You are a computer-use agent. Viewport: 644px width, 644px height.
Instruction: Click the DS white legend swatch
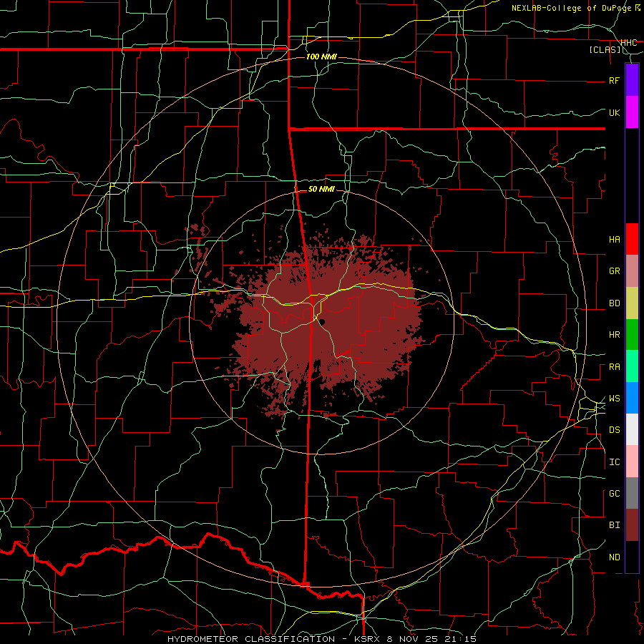(x=632, y=429)
